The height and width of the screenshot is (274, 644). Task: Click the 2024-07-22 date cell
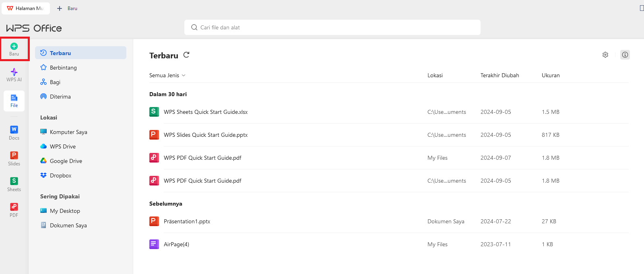coord(496,221)
